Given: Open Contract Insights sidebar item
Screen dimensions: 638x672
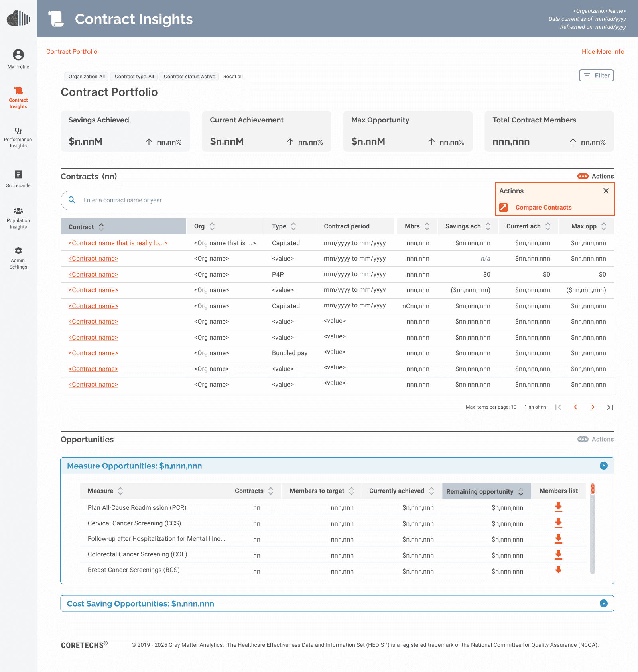Looking at the screenshot, I should click(18, 98).
